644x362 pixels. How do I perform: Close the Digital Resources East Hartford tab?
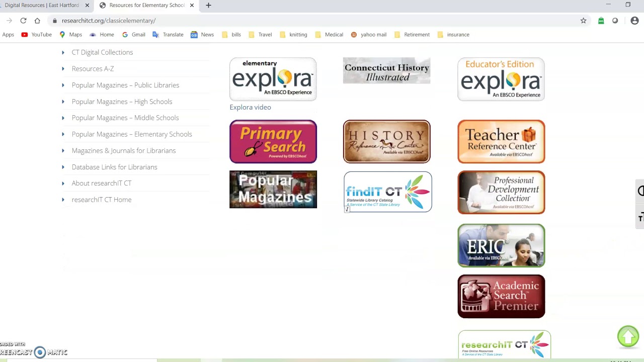pyautogui.click(x=87, y=6)
